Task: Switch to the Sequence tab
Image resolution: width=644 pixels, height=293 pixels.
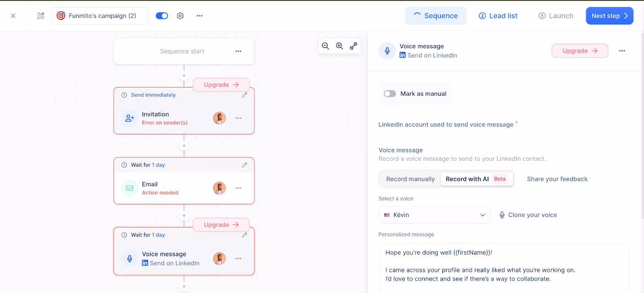Action: [x=436, y=16]
